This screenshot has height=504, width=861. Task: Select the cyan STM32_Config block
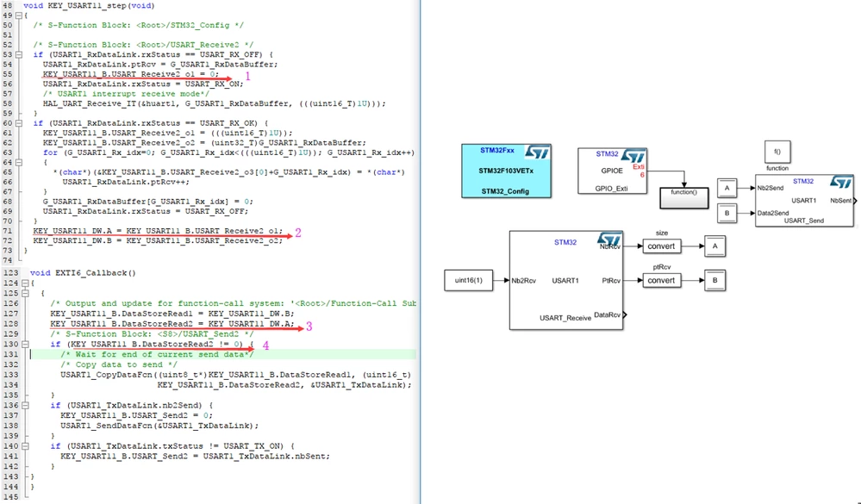506,171
